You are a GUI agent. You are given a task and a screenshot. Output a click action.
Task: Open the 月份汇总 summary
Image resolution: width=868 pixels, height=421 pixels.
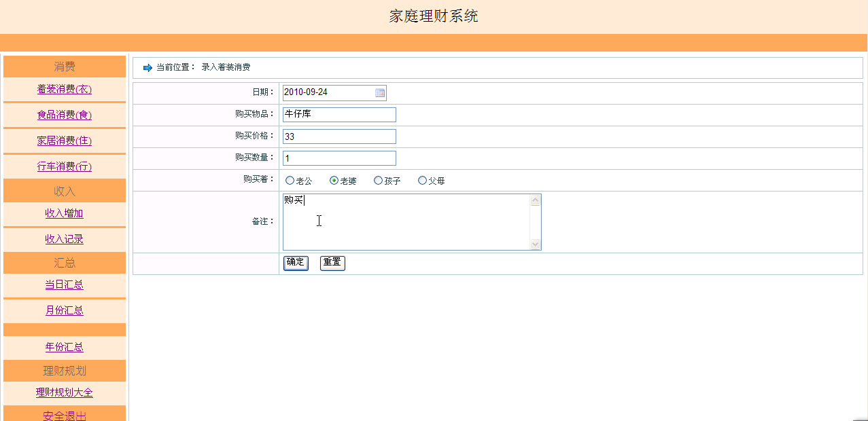(x=65, y=310)
